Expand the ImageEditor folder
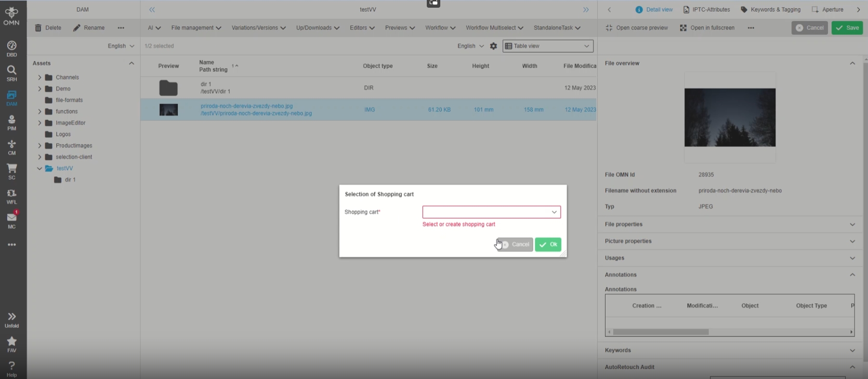 pyautogui.click(x=39, y=123)
